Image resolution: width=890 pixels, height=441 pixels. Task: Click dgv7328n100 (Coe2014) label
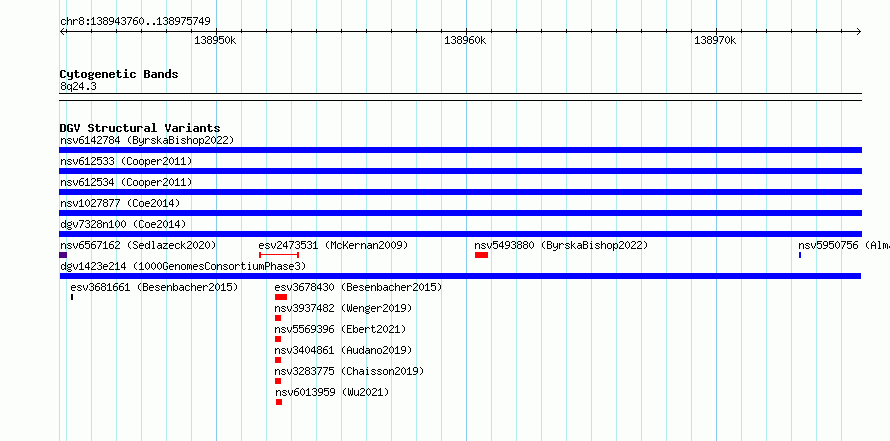coord(123,224)
